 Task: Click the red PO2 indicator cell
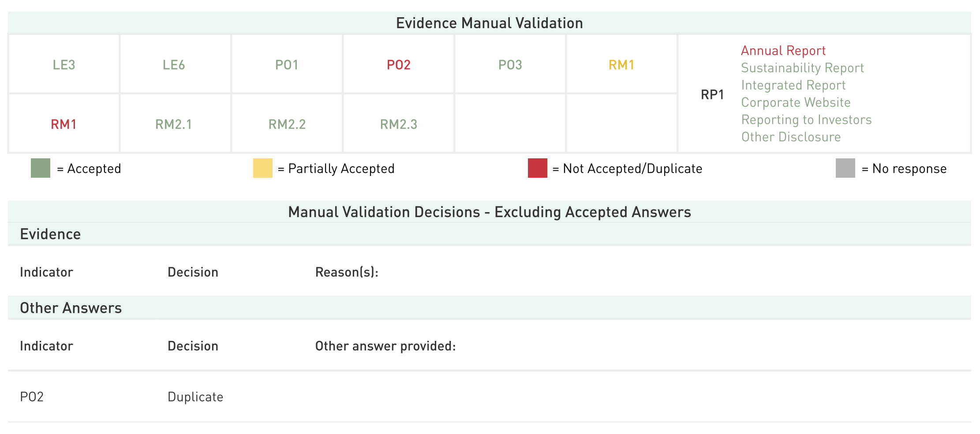398,65
